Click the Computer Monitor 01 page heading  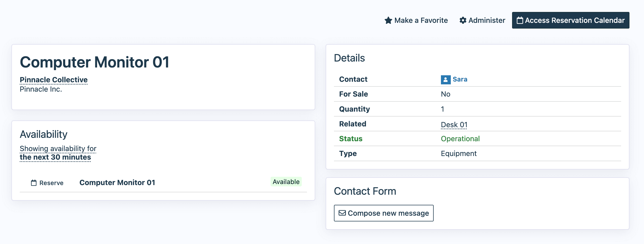pyautogui.click(x=95, y=63)
